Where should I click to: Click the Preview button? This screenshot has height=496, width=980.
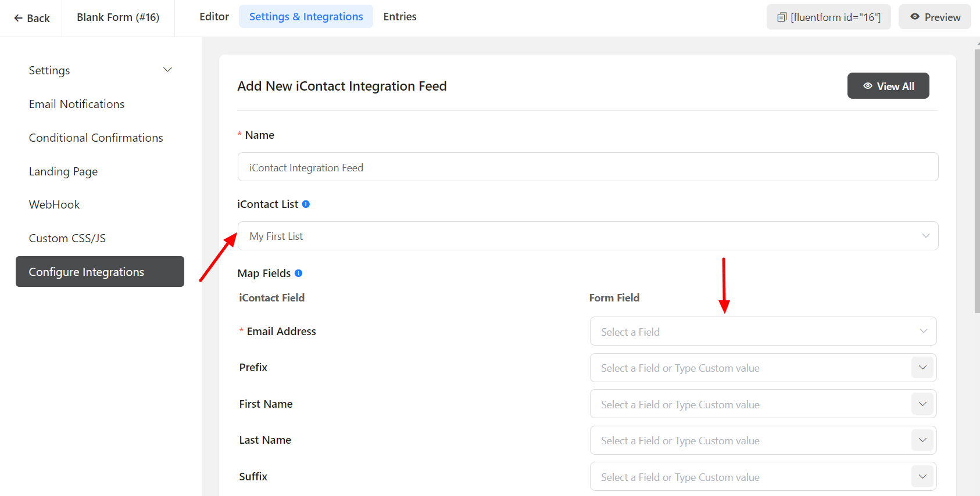934,17
